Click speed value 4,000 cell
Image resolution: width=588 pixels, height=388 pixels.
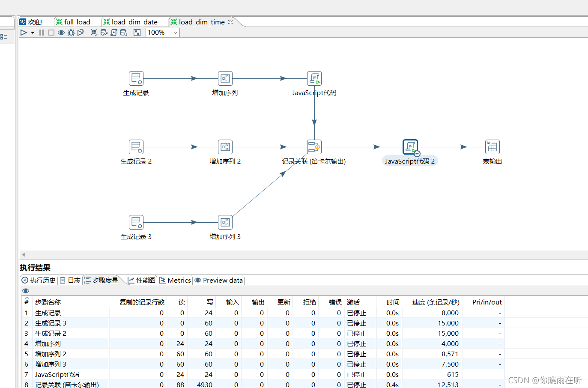click(432, 343)
